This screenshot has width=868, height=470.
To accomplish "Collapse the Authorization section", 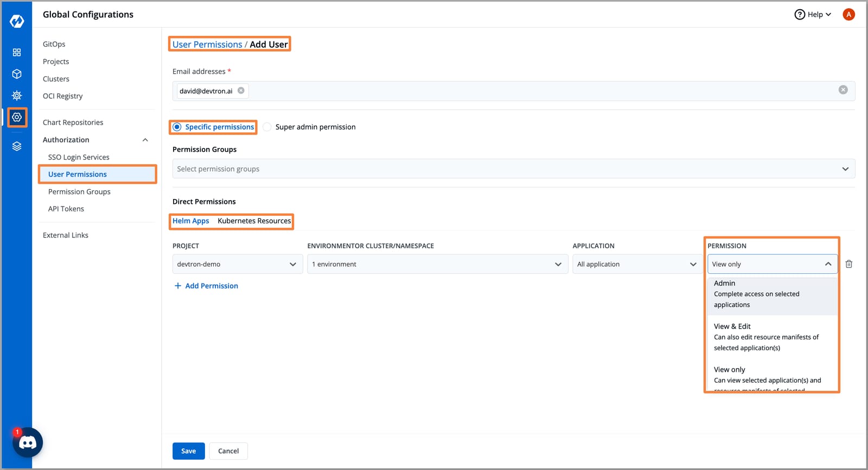I will tap(145, 140).
